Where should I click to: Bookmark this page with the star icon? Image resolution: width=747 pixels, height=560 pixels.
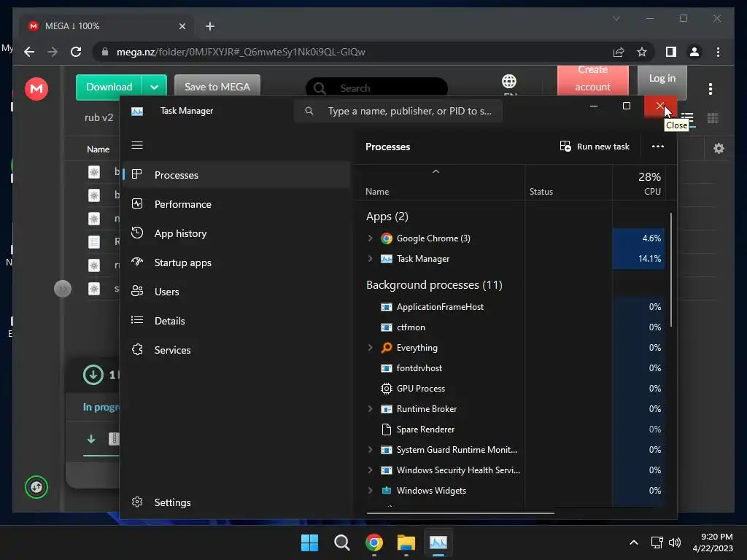pyautogui.click(x=642, y=52)
